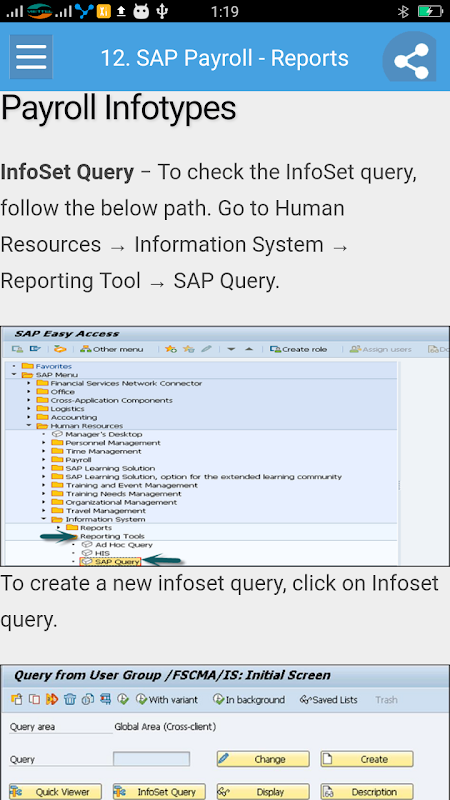Expand the Reports folder arrow

click(x=60, y=528)
